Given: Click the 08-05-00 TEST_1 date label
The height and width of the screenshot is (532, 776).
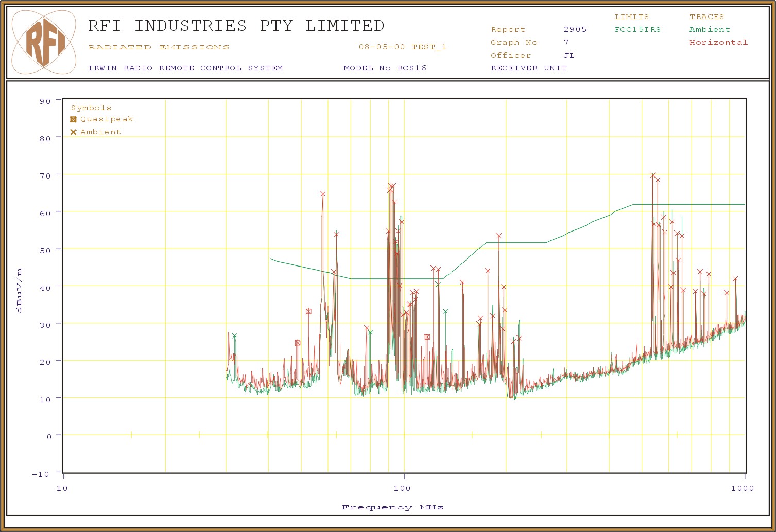Looking at the screenshot, I should point(402,47).
